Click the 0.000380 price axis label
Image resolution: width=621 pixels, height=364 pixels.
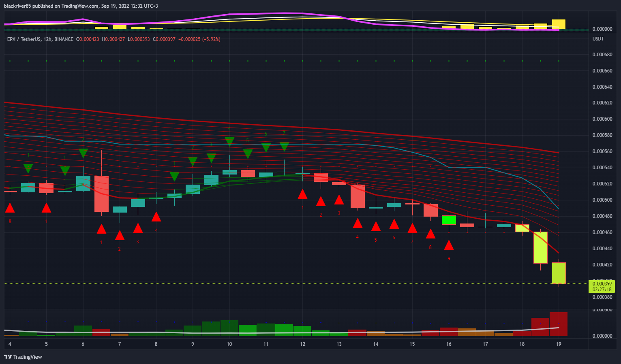[x=602, y=297]
